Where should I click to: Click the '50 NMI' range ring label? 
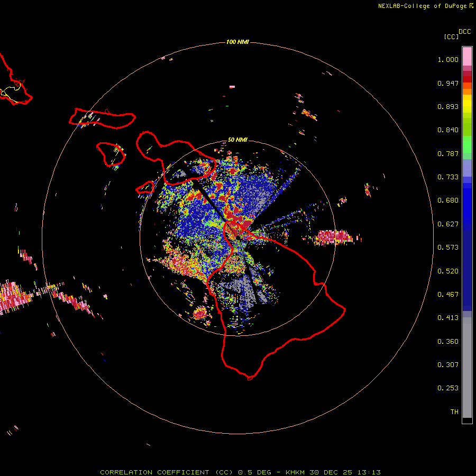[x=237, y=140]
